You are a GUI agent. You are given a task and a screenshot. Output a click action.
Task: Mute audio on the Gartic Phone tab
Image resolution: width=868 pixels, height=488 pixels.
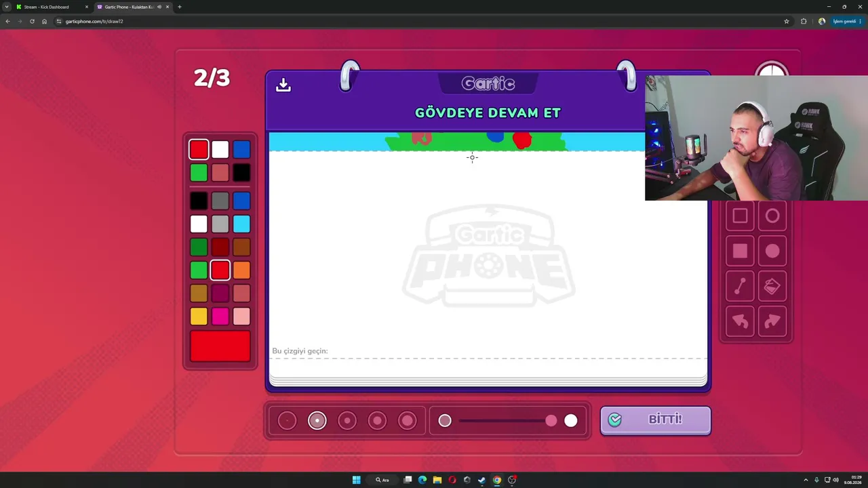159,7
